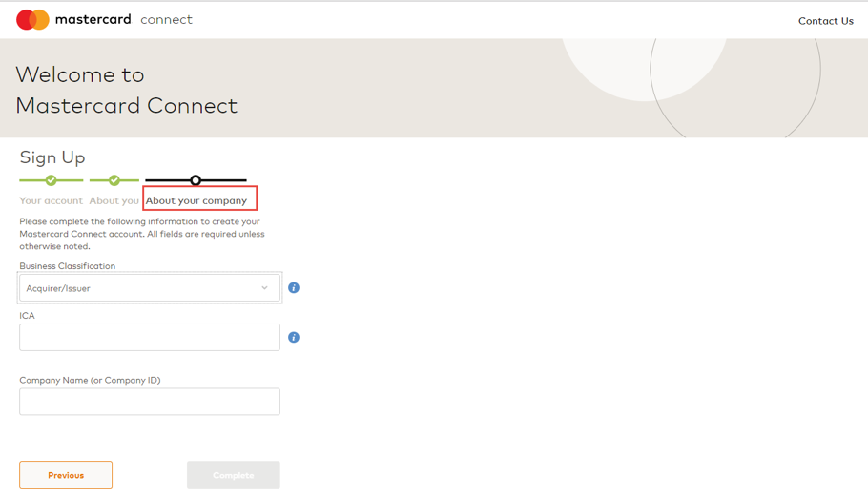This screenshot has width=868, height=501.
Task: Click the Business Classification label
Action: (68, 265)
